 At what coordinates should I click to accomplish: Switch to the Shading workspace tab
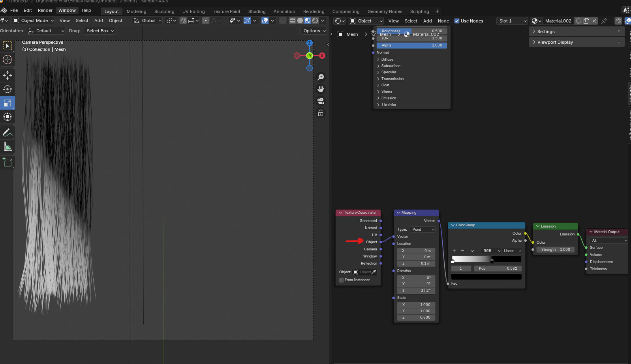[x=257, y=11]
